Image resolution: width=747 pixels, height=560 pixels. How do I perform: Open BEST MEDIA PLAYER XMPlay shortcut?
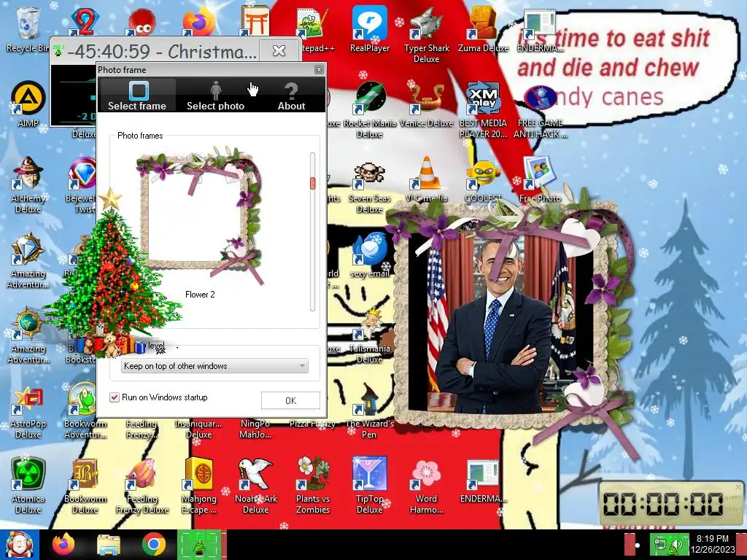tap(484, 109)
